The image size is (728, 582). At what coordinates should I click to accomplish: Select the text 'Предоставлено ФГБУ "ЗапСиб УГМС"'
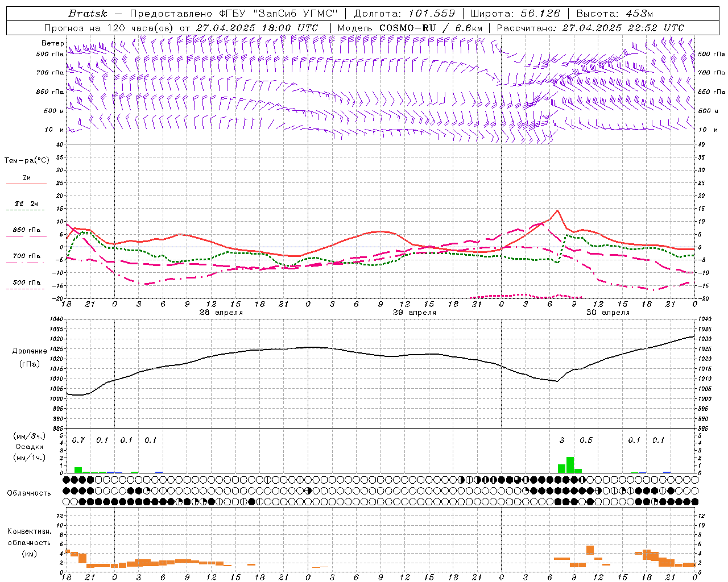[234, 14]
